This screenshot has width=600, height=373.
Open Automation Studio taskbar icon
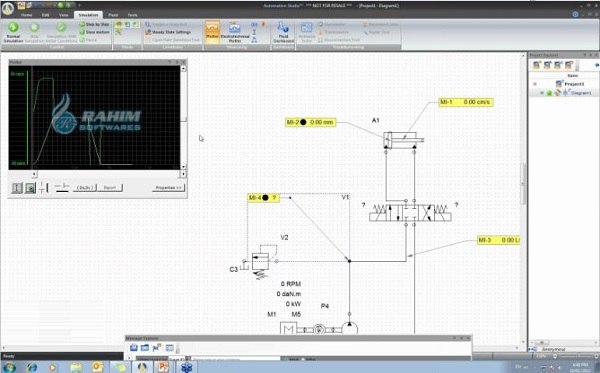tap(142, 368)
